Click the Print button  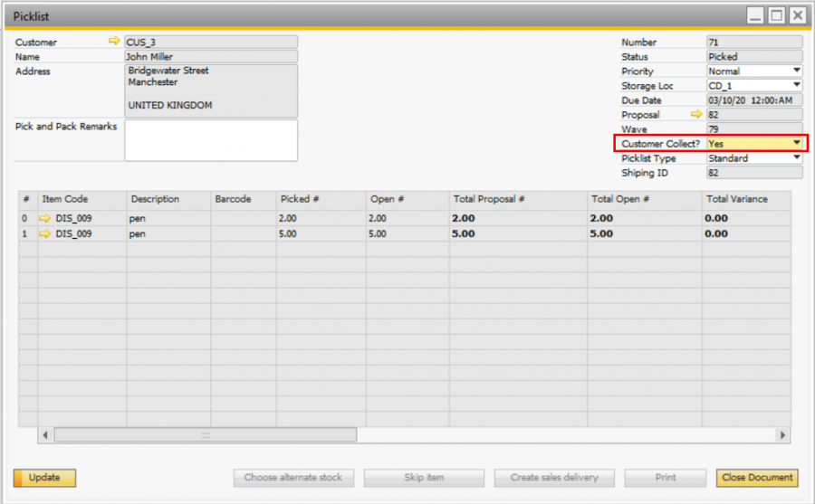(x=665, y=478)
